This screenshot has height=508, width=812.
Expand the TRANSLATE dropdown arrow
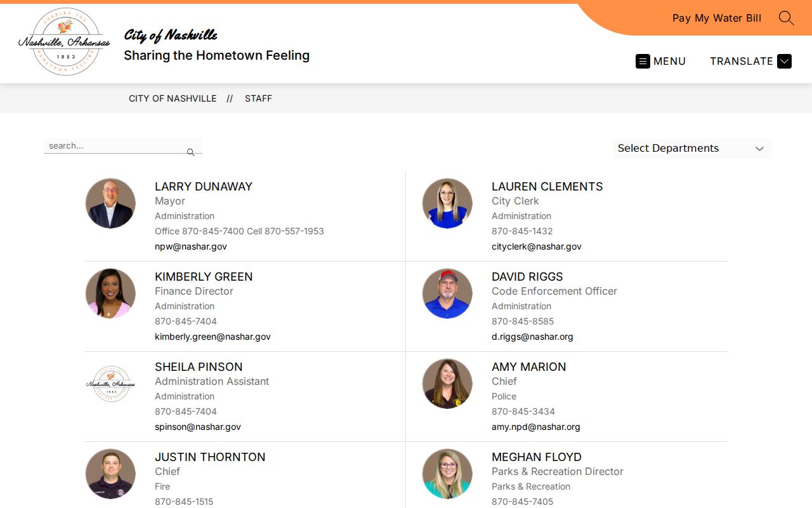pyautogui.click(x=784, y=61)
